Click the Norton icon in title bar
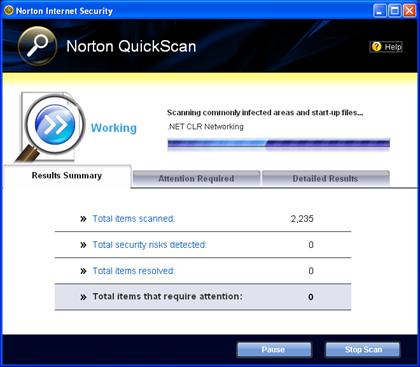Viewport: 420px width, 367px height. [9, 10]
